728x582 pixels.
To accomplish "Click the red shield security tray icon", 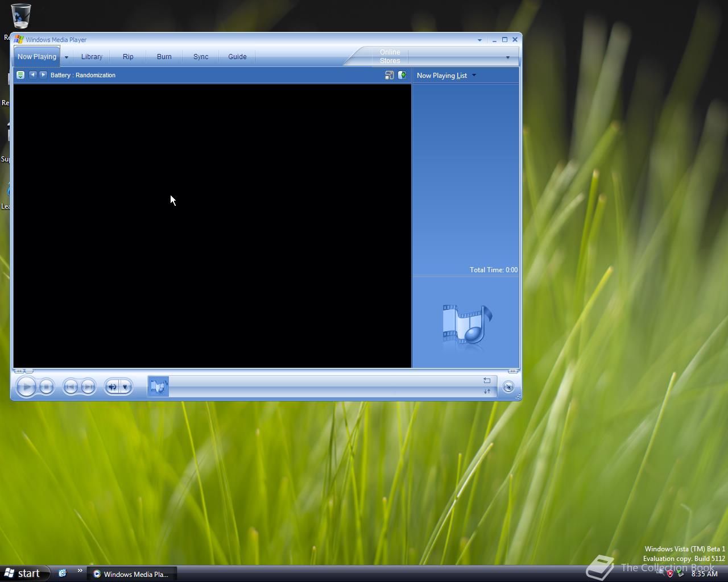I will [x=670, y=573].
